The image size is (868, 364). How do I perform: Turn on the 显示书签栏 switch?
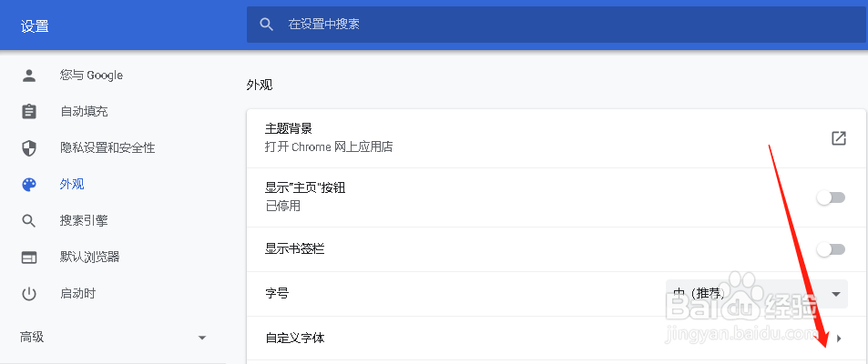pyautogui.click(x=831, y=249)
